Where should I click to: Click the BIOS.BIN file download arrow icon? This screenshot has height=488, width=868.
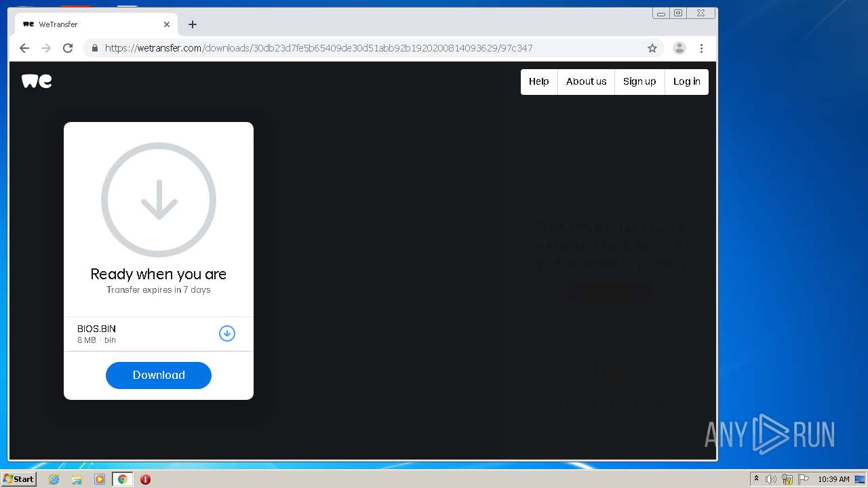tap(226, 333)
